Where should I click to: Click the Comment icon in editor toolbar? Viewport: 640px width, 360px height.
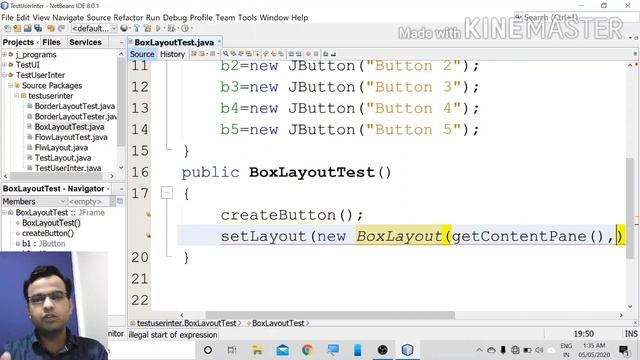pos(326,53)
